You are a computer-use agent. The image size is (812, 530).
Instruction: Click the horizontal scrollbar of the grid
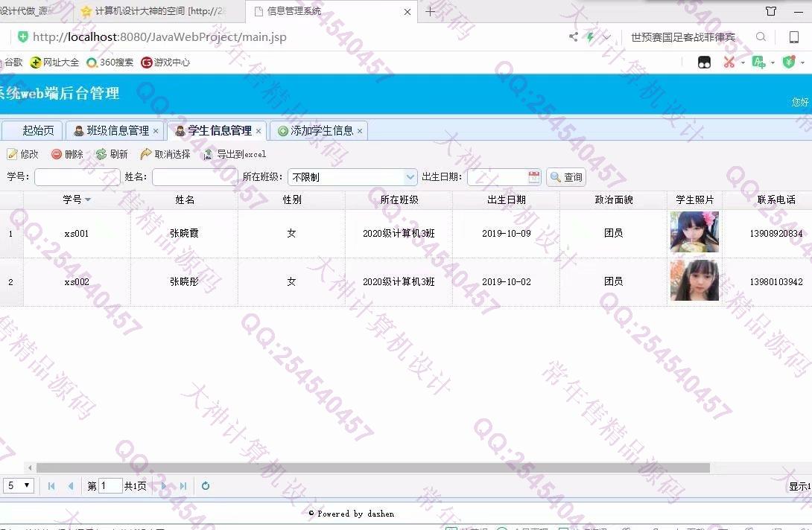pos(372,468)
